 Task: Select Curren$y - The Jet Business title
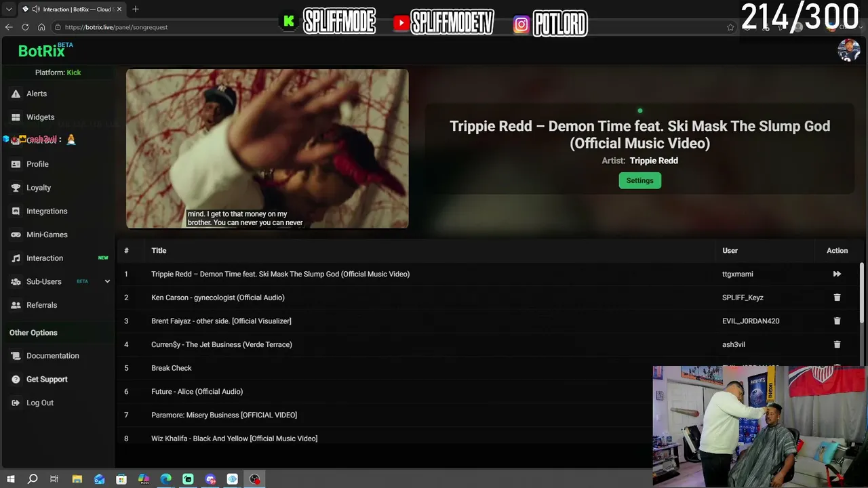click(x=222, y=344)
